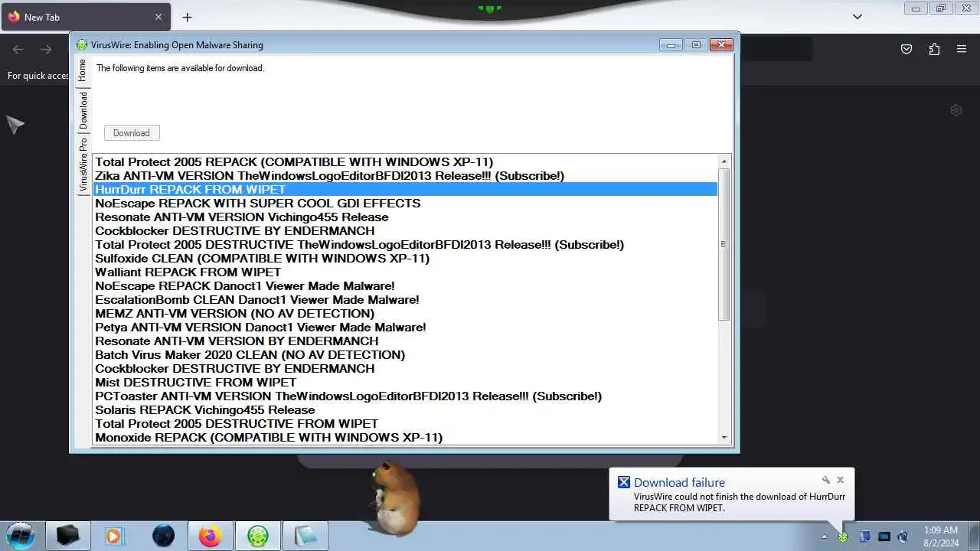Switch to the Download side tab
The image size is (980, 551).
pyautogui.click(x=83, y=110)
